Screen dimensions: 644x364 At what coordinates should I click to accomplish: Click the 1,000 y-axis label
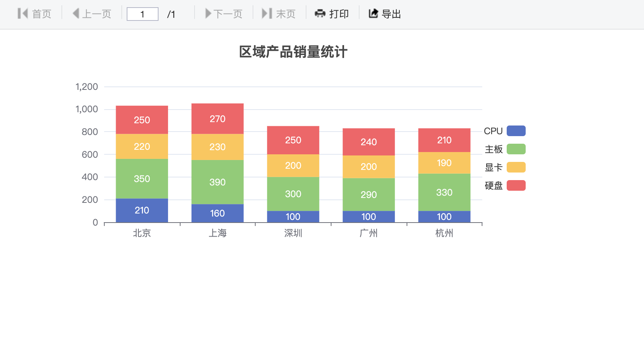pos(87,109)
